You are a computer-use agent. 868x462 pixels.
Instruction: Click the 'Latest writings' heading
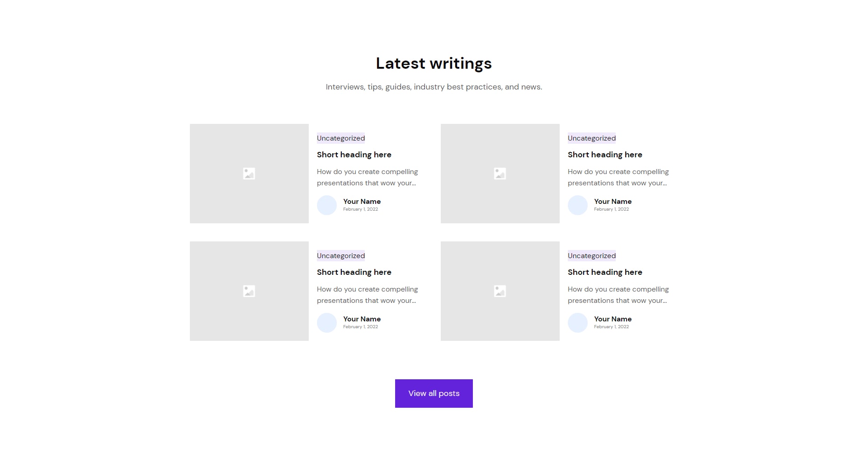click(x=434, y=63)
